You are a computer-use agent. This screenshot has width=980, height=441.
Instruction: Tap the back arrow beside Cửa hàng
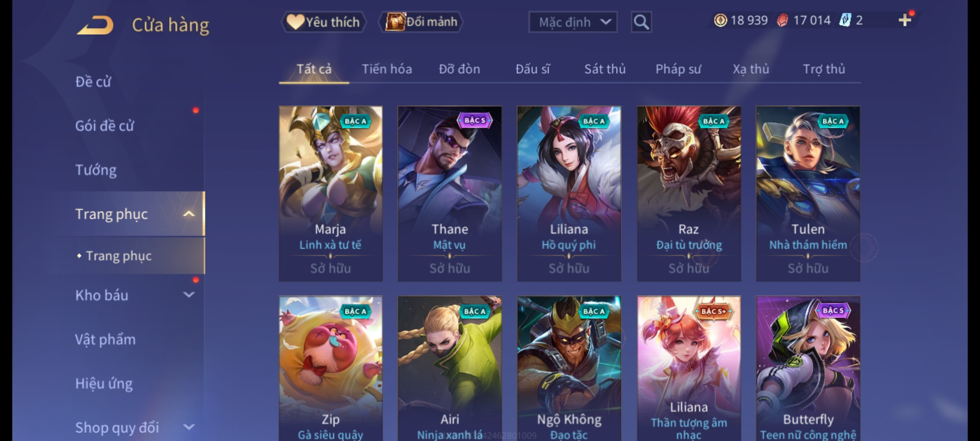point(95,25)
